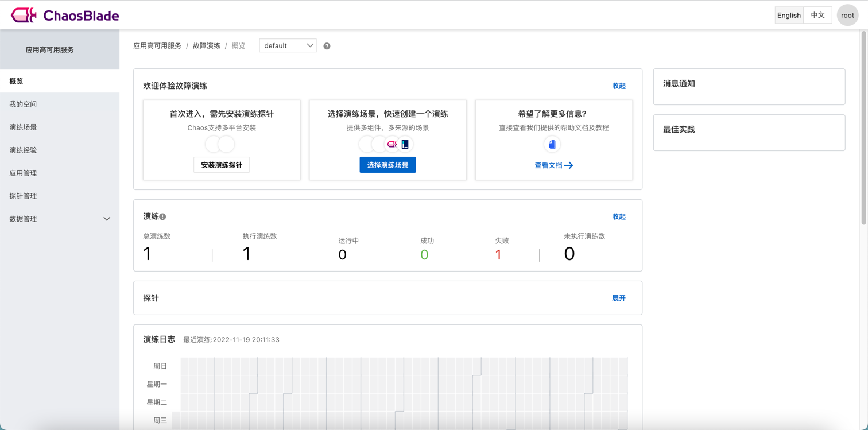
Task: Expand the 探针 panel
Action: [x=619, y=299]
